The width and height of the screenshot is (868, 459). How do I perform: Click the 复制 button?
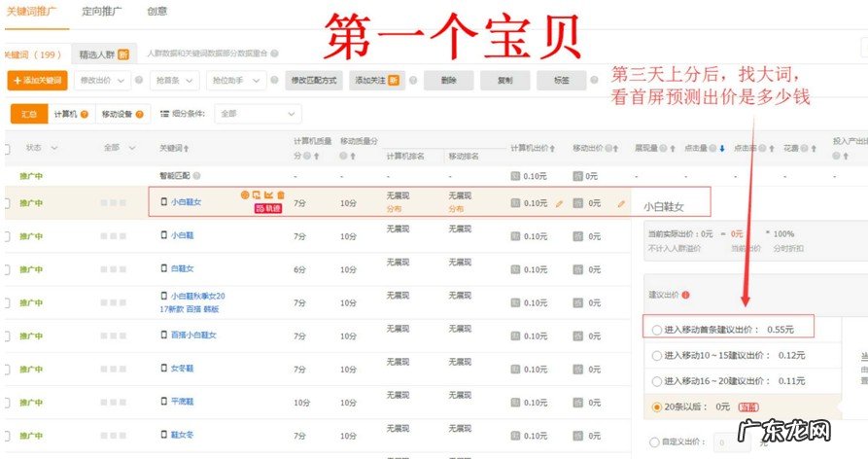click(x=504, y=81)
